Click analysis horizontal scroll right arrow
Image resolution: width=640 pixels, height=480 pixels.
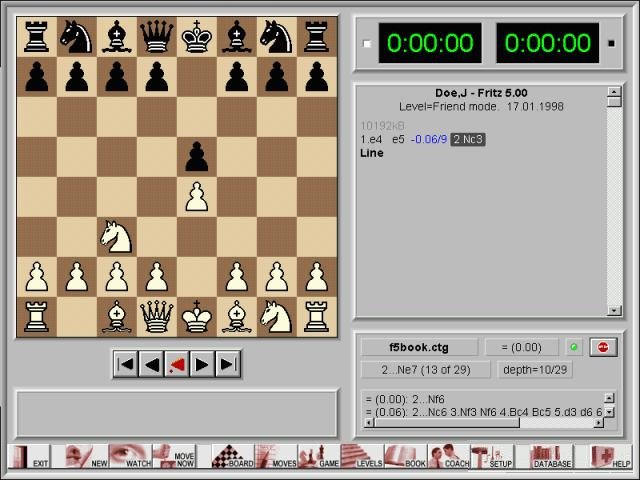point(598,423)
